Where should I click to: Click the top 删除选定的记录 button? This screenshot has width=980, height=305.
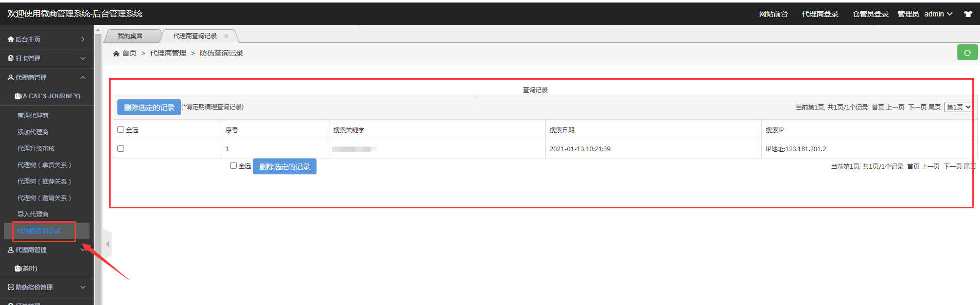(x=149, y=107)
